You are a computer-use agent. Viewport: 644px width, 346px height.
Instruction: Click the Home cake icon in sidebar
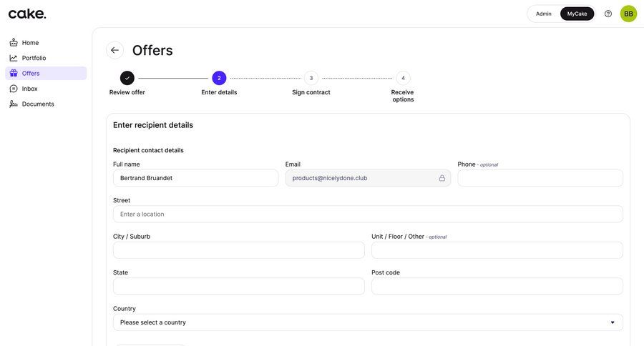click(x=14, y=42)
